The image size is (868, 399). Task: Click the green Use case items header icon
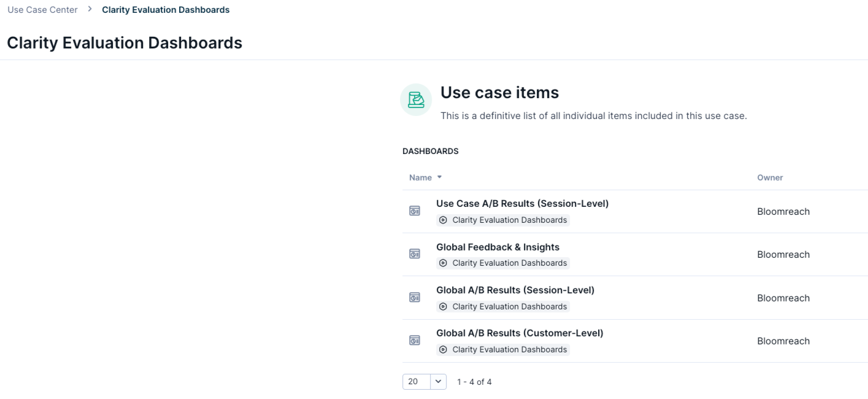(x=415, y=98)
